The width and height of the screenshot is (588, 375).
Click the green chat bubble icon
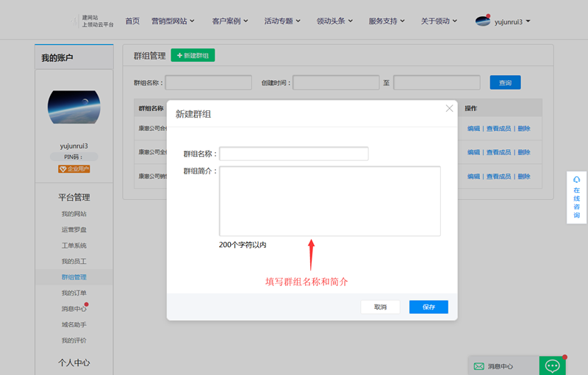coord(552,365)
